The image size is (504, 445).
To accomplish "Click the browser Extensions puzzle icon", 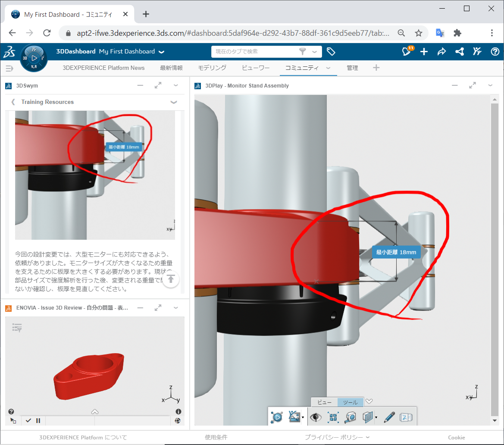I will point(457,33).
